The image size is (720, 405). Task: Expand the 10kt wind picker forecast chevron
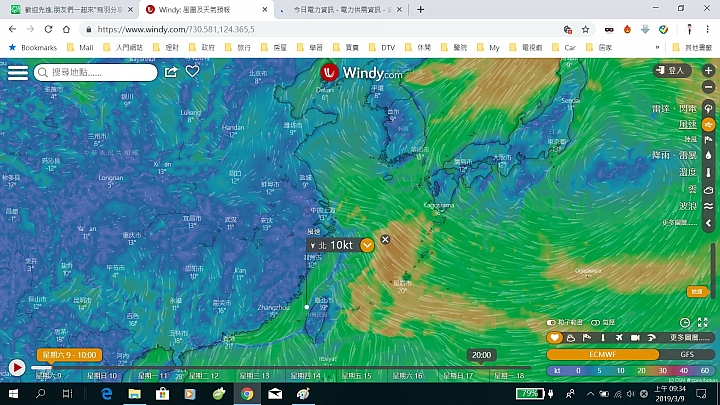367,245
